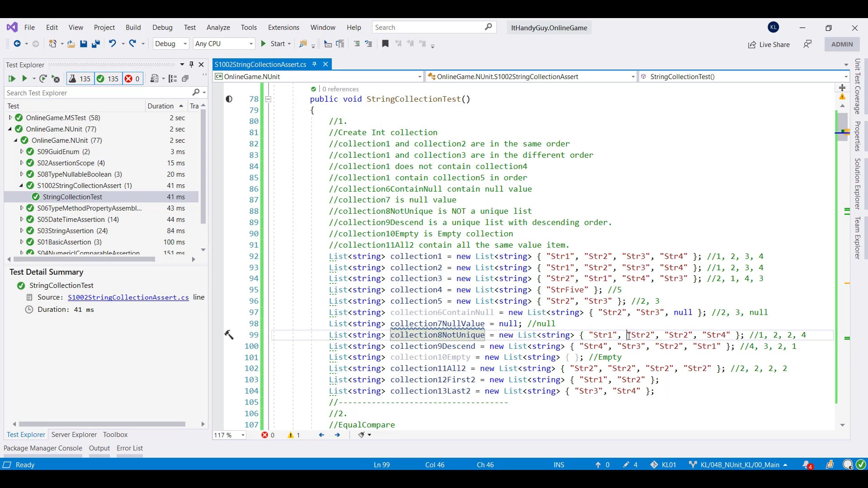This screenshot has width=868, height=488.
Task: Pin the S1002StringCollectionAssert.cs document tab
Action: pyautogui.click(x=314, y=64)
